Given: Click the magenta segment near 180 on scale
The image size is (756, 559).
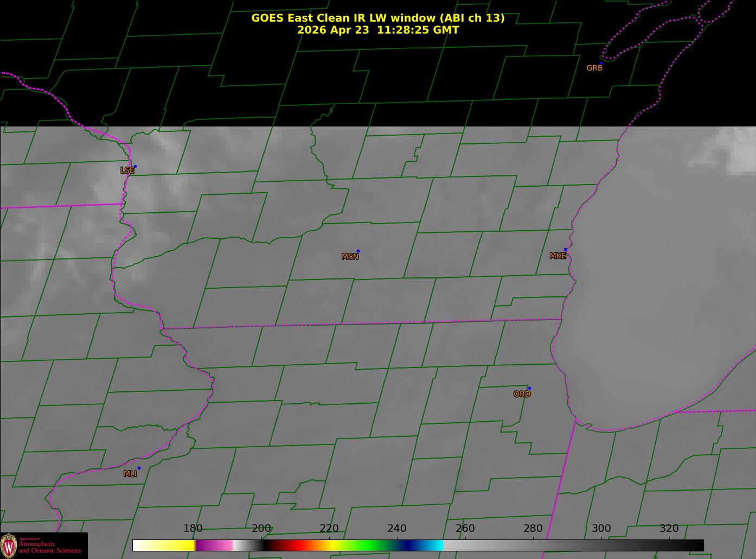Looking at the screenshot, I should coord(209,545).
